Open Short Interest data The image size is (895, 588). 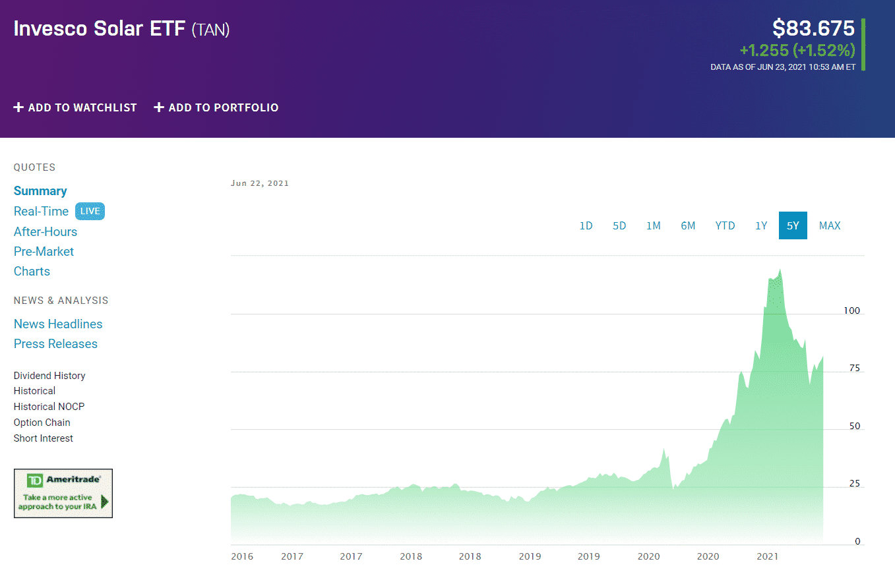click(x=44, y=438)
